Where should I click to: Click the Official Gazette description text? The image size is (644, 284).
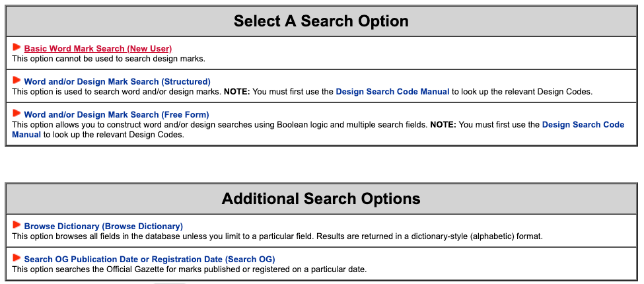click(x=189, y=269)
